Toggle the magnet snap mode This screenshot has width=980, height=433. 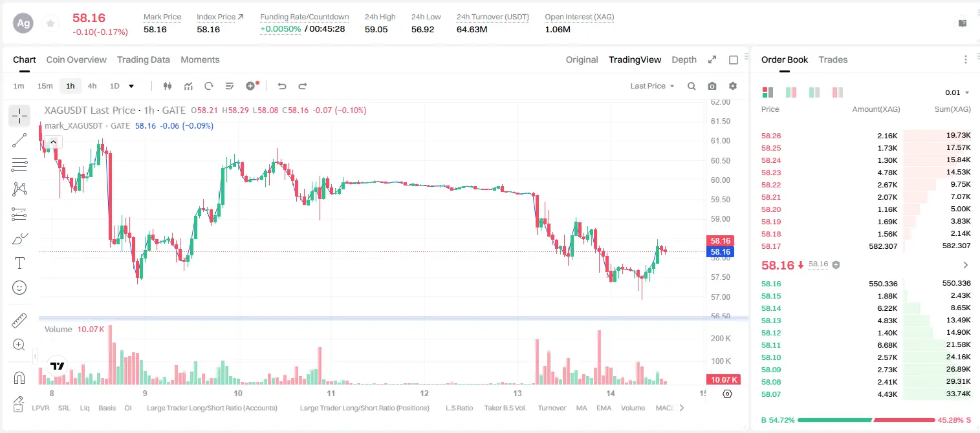click(19, 377)
